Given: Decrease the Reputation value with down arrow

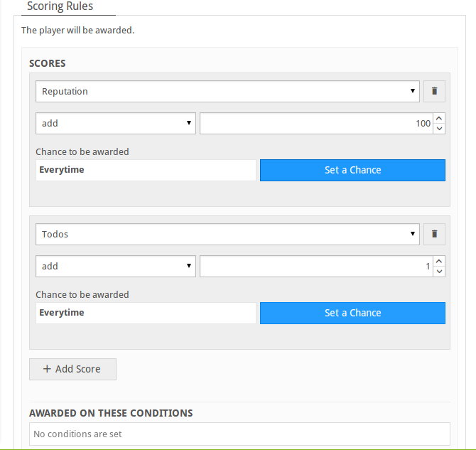Looking at the screenshot, I should click(439, 129).
